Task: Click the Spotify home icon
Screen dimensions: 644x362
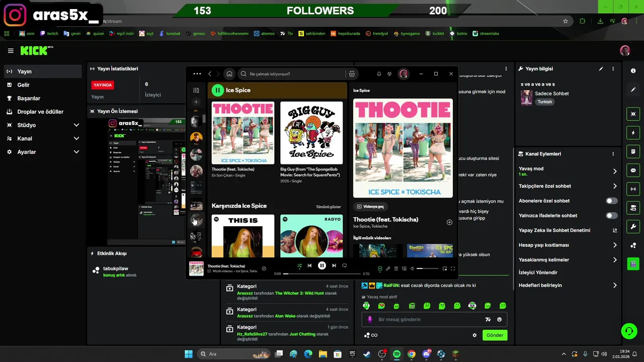Action: (229, 74)
